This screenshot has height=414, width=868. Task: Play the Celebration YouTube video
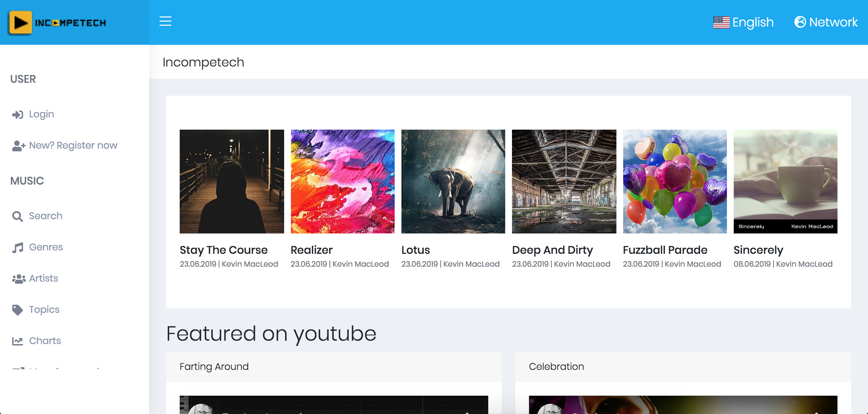[683, 405]
